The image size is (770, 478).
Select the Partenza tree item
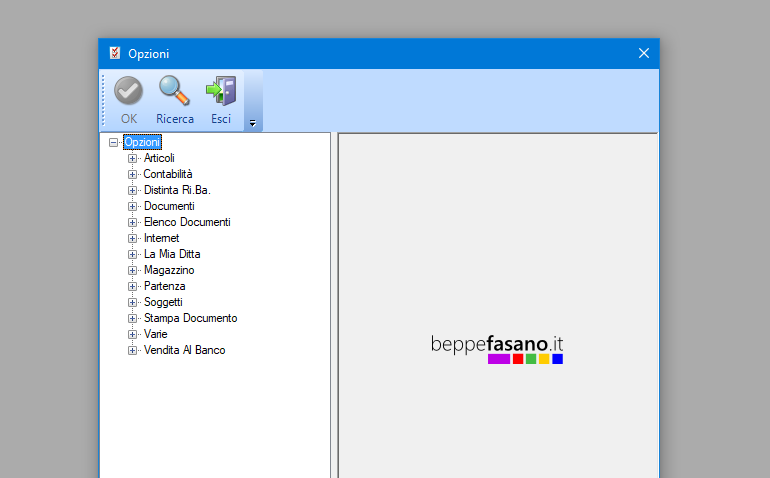click(x=164, y=286)
